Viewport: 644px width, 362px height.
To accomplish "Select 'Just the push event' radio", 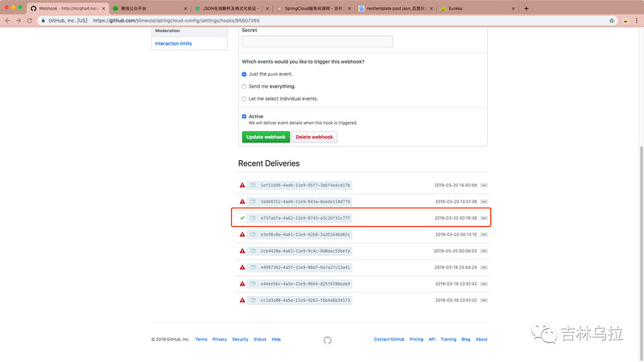I will point(244,74).
